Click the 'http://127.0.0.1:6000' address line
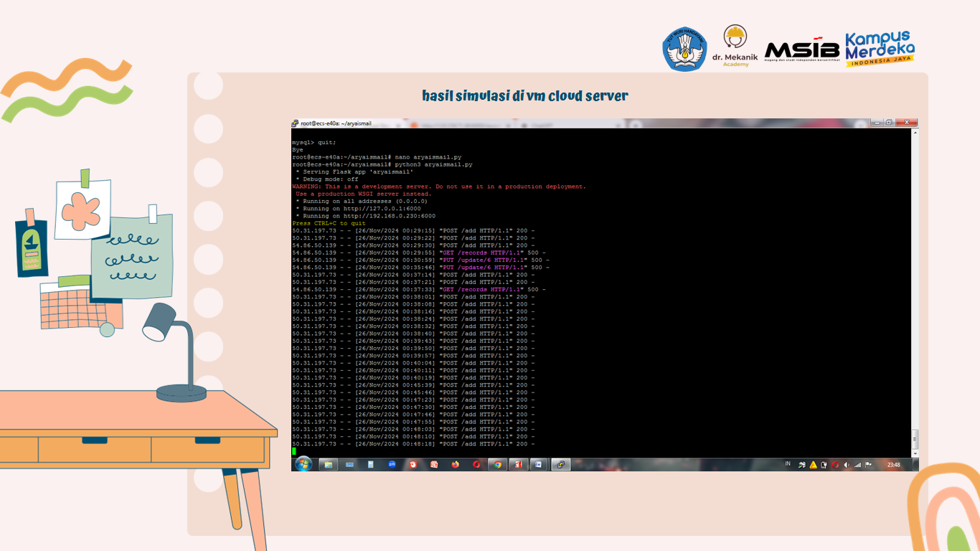980x551 pixels. click(358, 209)
